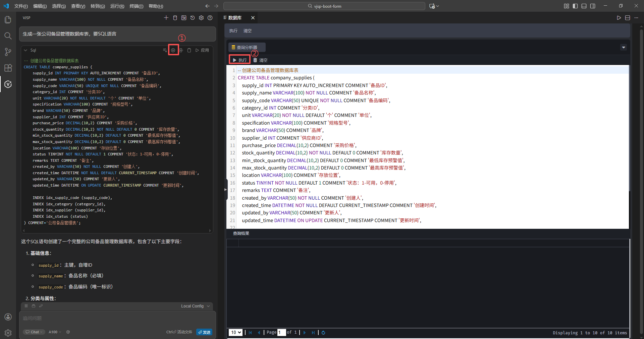Screen dimensions: 644x339
Task: Toggle the secondary side bar
Action: coord(593,6)
